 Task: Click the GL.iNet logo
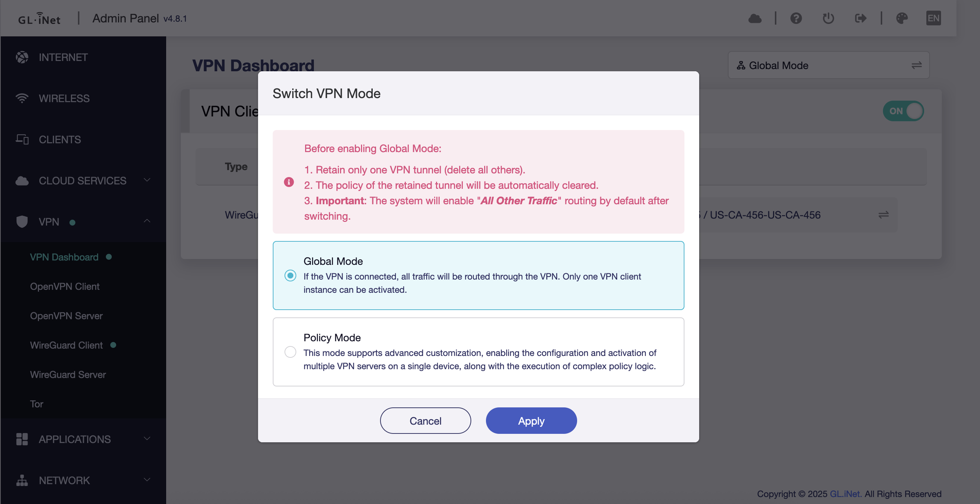pos(39,18)
